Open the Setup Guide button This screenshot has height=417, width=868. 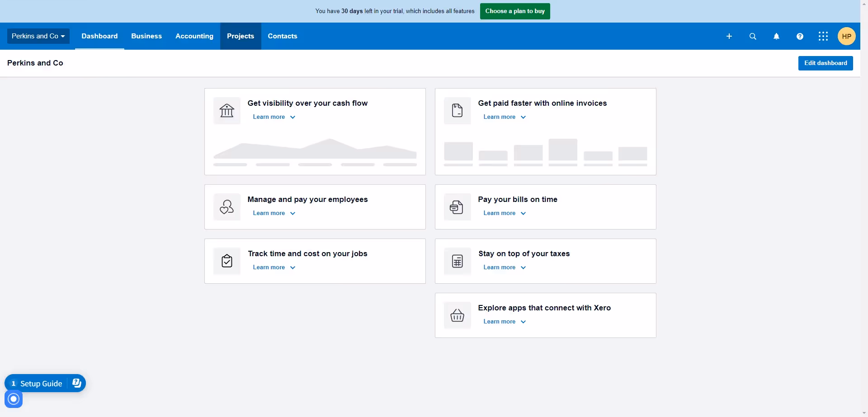(45, 383)
